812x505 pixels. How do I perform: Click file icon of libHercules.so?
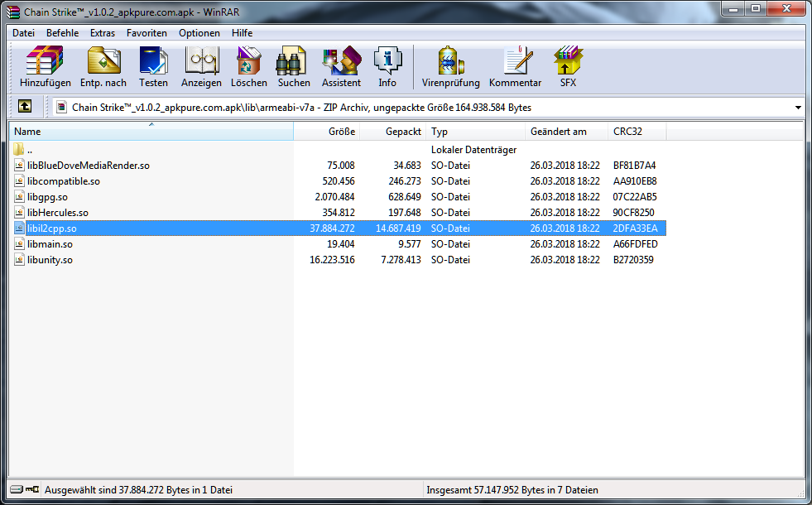click(19, 213)
